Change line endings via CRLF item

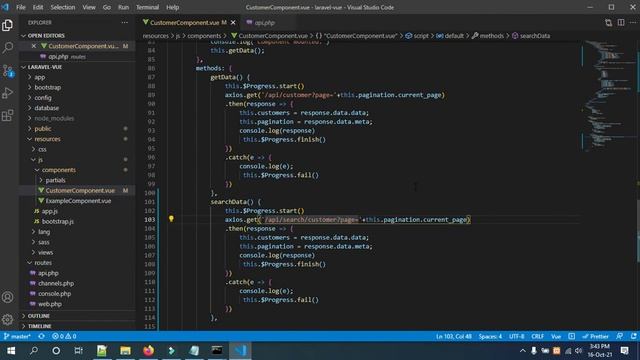(538, 336)
